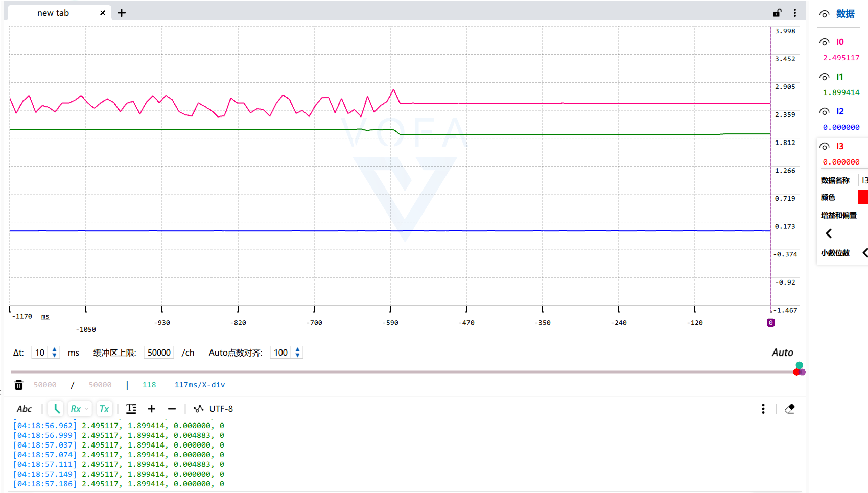This screenshot has height=493, width=868.
Task: Select the I0 channel label
Action: tap(840, 42)
